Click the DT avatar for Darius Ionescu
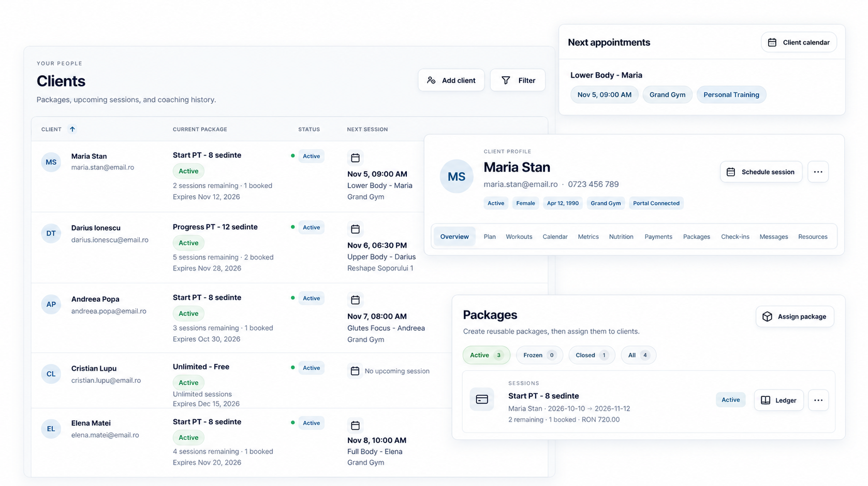This screenshot has height=486, width=868. 51,233
